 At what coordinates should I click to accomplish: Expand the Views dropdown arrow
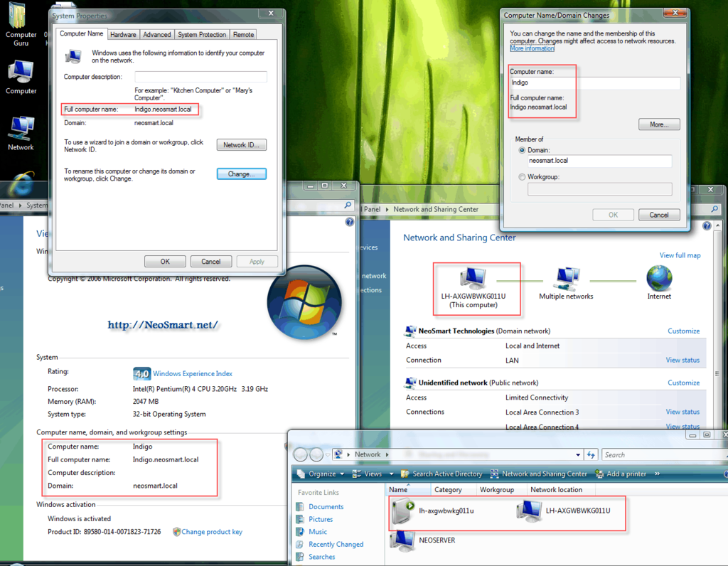tap(388, 474)
